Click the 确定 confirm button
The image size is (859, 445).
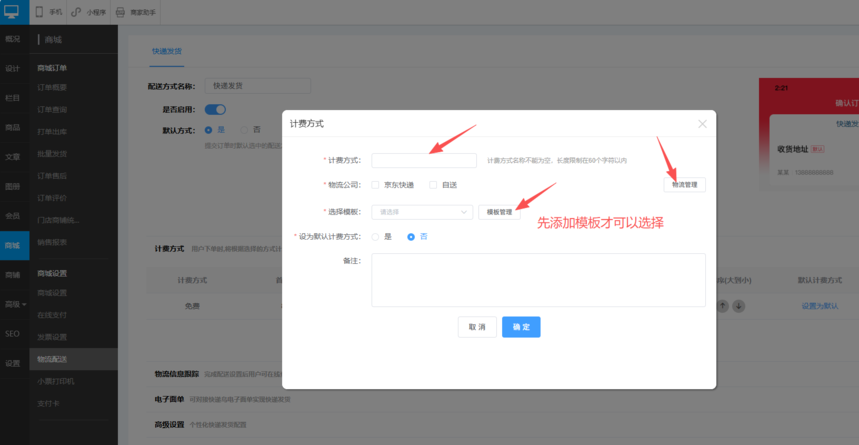(521, 327)
